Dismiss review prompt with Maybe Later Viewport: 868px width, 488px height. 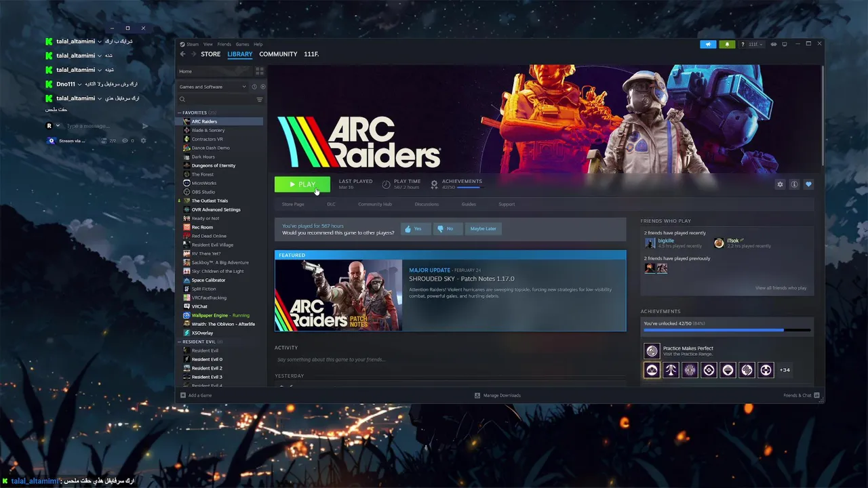pos(484,228)
